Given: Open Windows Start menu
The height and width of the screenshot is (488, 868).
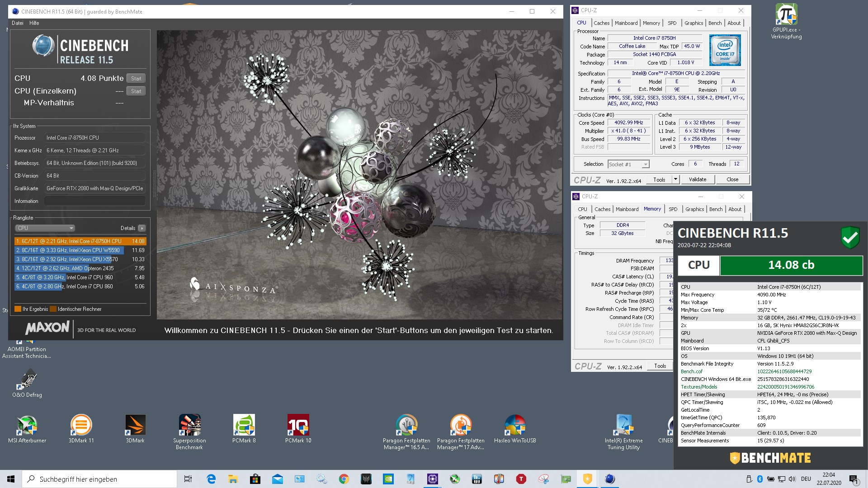Looking at the screenshot, I should [11, 479].
